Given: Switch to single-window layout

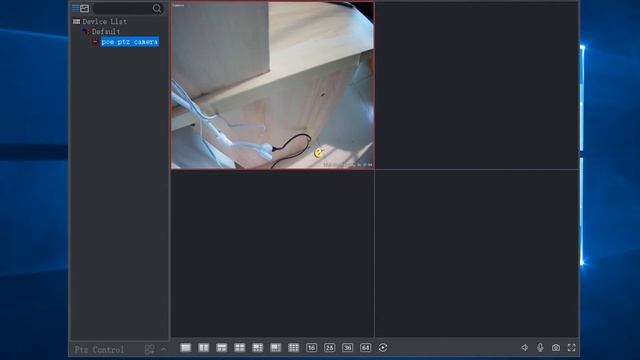Looking at the screenshot, I should pyautogui.click(x=185, y=348).
